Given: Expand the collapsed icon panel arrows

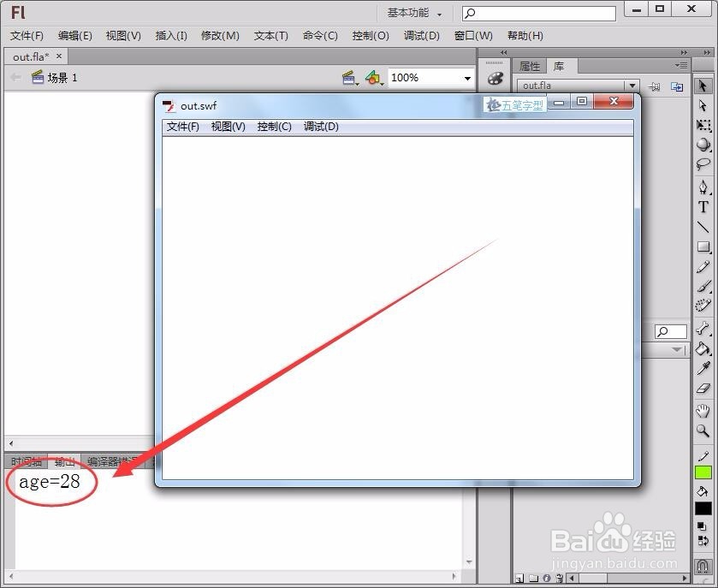Looking at the screenshot, I should (504, 52).
